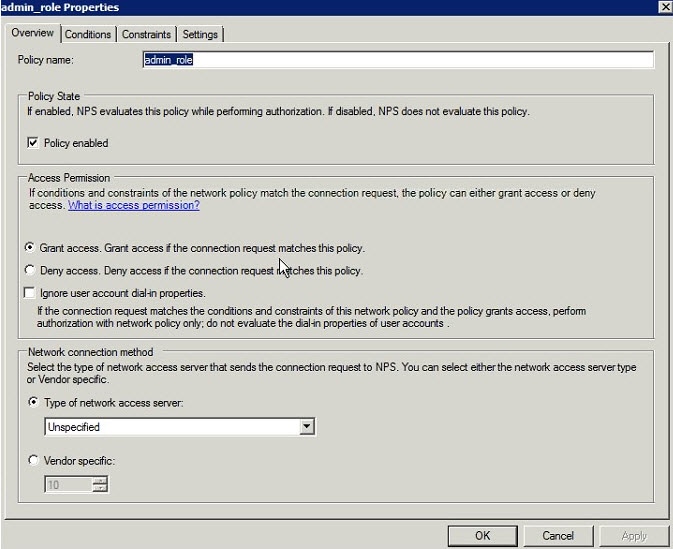Screen dimensions: 673x549
Task: Confirm changes with the OK button
Action: [x=482, y=536]
